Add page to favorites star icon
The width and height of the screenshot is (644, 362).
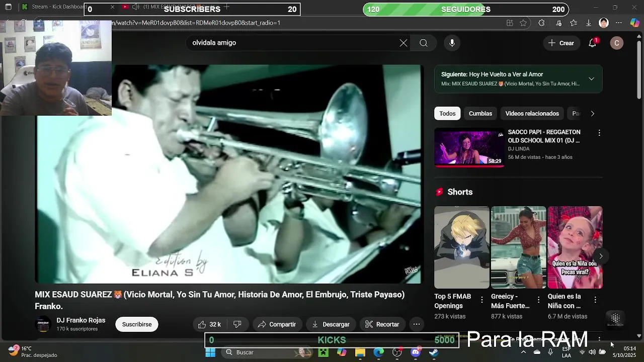(x=523, y=23)
